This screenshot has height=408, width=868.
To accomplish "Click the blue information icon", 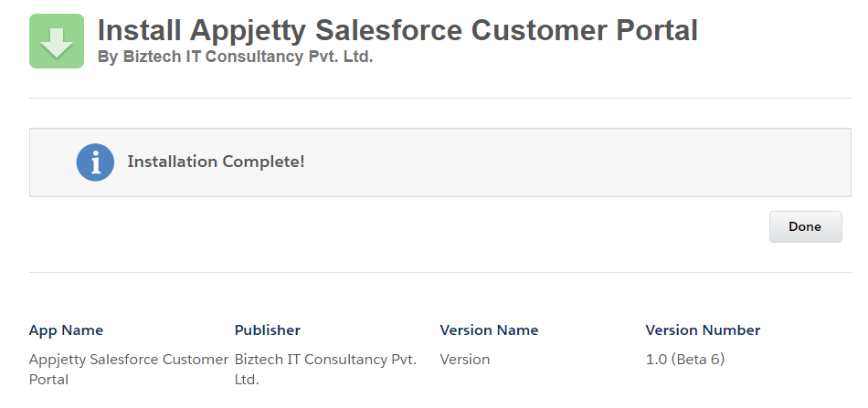I will pyautogui.click(x=95, y=162).
